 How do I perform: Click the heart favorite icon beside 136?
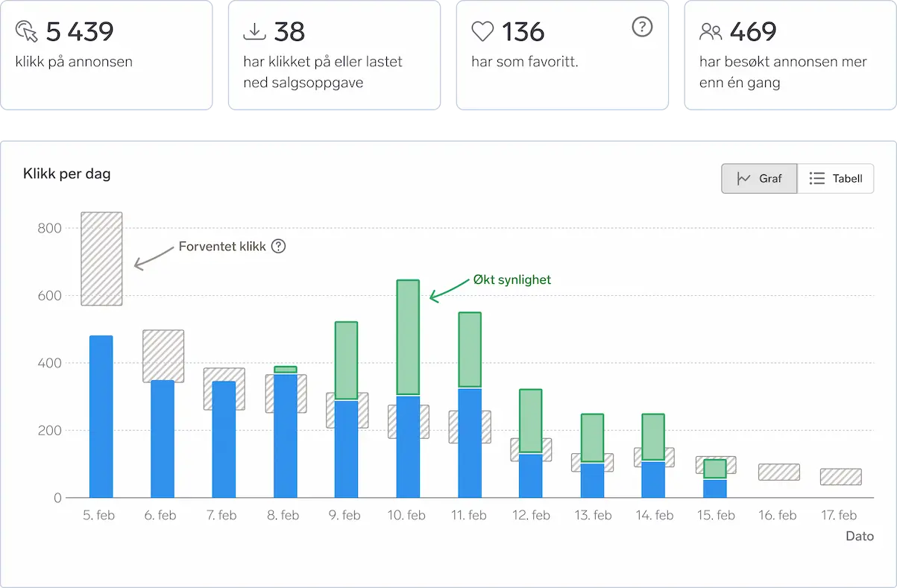(x=482, y=31)
